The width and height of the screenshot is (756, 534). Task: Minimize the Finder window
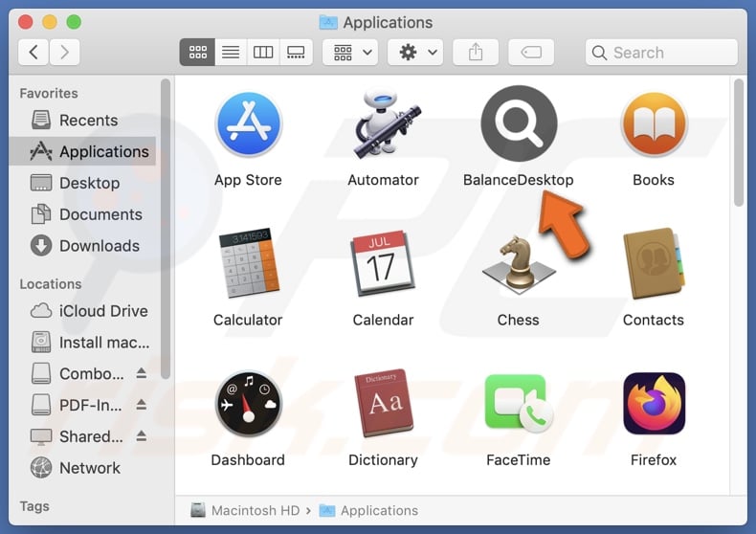coord(50,22)
